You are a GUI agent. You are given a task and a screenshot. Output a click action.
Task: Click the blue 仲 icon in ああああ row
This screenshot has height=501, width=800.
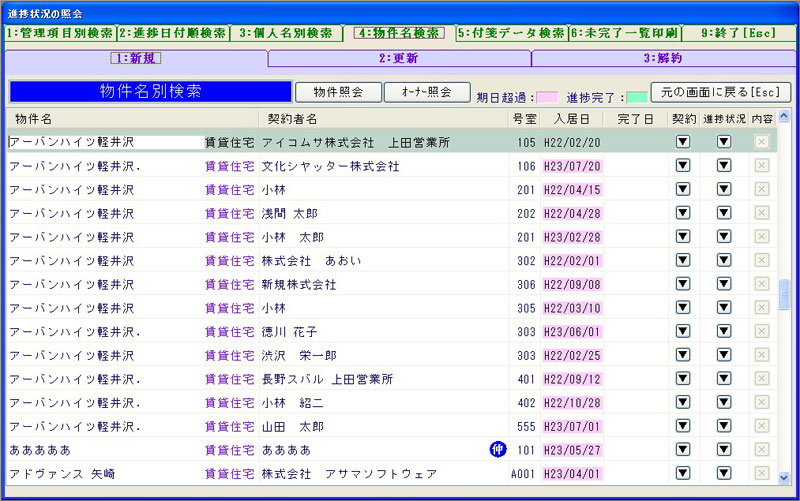coord(497,450)
